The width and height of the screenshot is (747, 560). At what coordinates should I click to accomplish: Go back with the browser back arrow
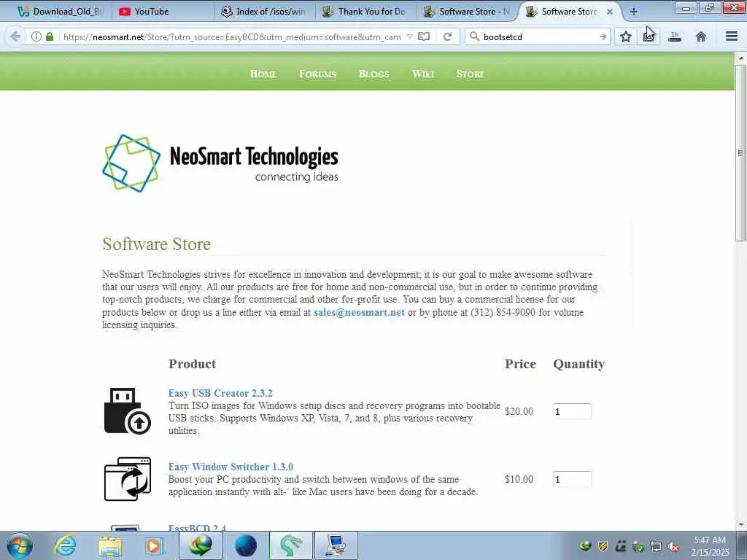[15, 36]
